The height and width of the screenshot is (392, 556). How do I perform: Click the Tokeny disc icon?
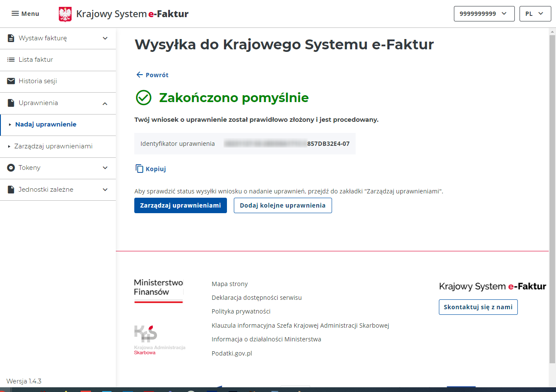pyautogui.click(x=11, y=168)
